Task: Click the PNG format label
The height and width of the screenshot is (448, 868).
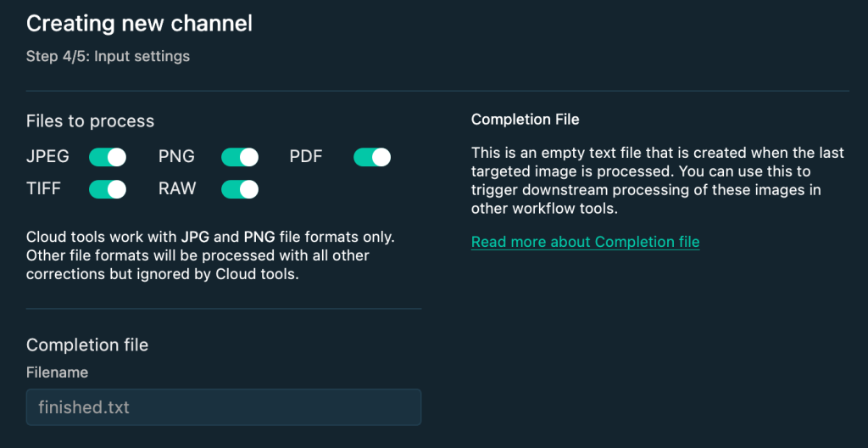Action: (x=176, y=157)
